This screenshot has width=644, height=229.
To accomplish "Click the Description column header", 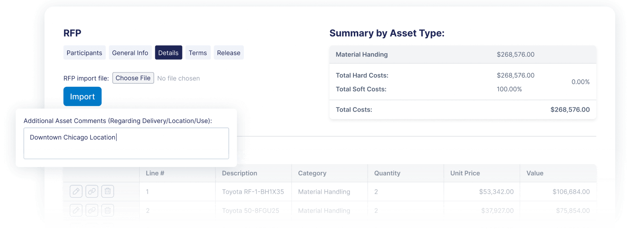I will point(240,173).
